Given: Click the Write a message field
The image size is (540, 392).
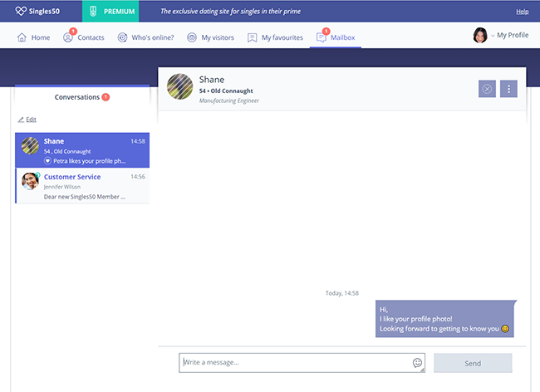Looking at the screenshot, I should [x=295, y=363].
